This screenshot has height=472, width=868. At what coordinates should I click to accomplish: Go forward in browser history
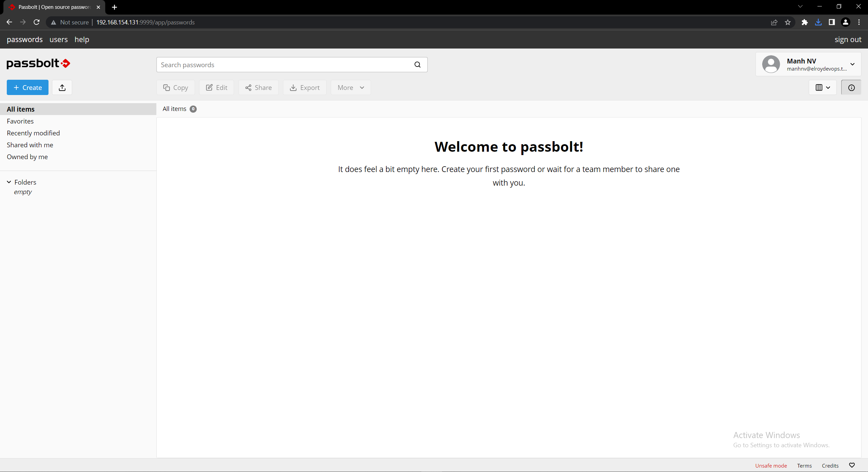point(23,22)
